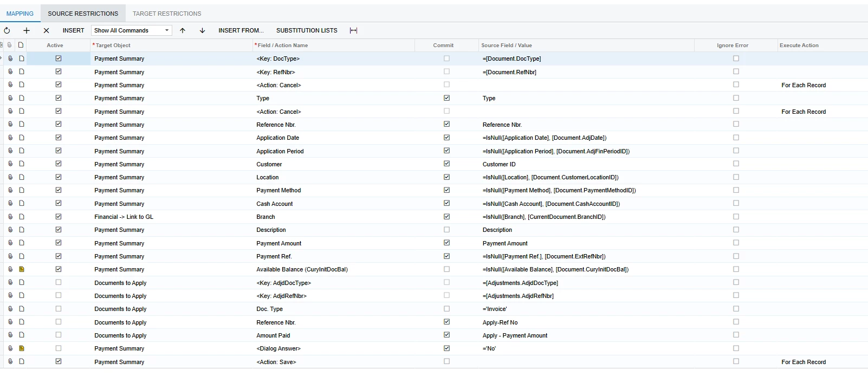The image size is (868, 376).
Task: Open SUBSTITUTION LISTS
Action: [307, 30]
